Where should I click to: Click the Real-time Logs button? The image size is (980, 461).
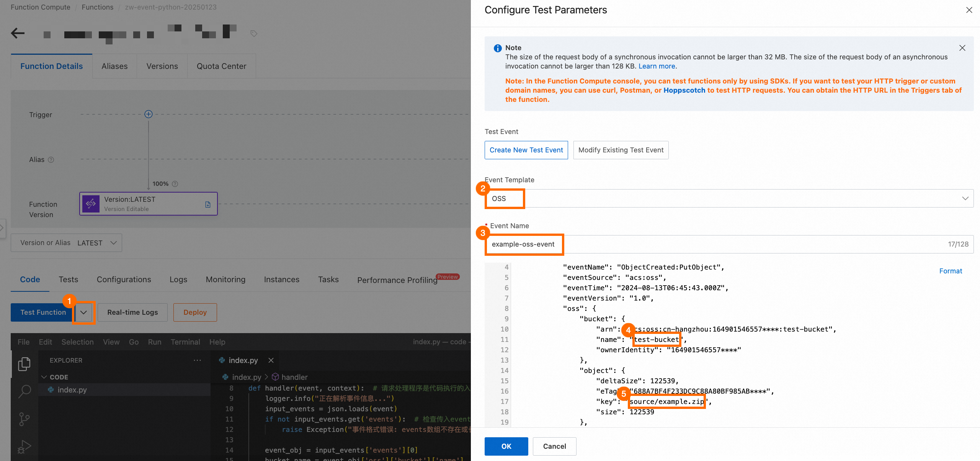[x=132, y=312]
